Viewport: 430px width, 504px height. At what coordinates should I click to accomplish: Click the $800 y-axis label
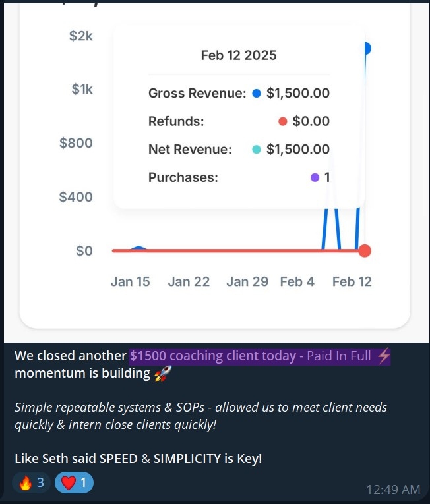76,143
